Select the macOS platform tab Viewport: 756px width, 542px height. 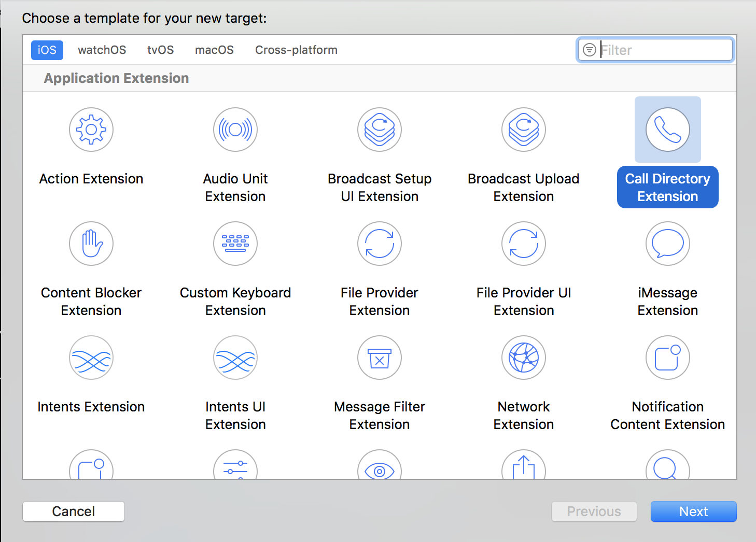point(215,50)
